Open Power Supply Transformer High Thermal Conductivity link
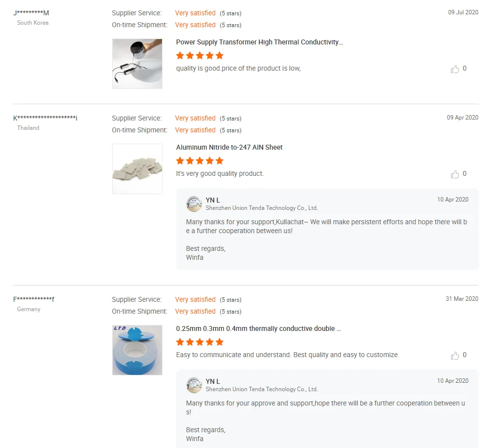The image size is (491, 448). click(259, 42)
